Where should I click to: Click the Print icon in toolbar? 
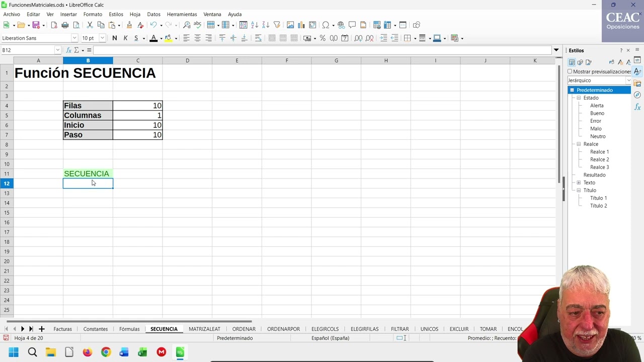tap(65, 25)
